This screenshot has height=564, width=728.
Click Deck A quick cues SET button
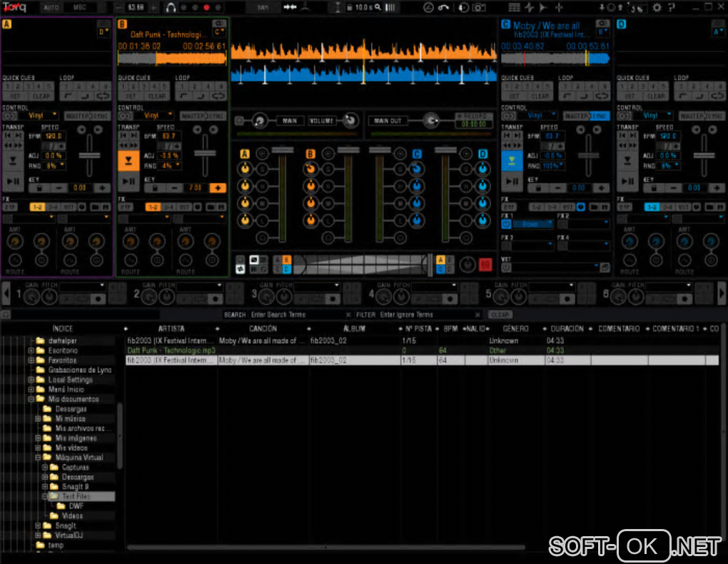tap(15, 96)
